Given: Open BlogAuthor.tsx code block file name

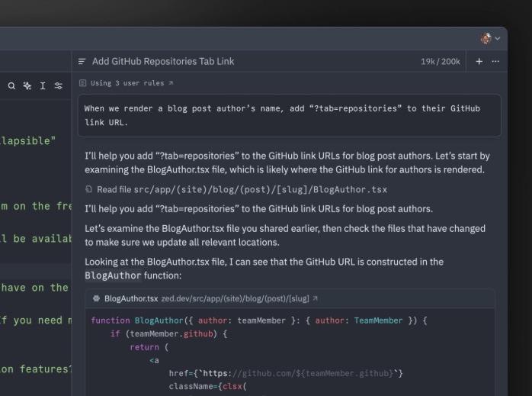Looking at the screenshot, I should (x=131, y=298).
